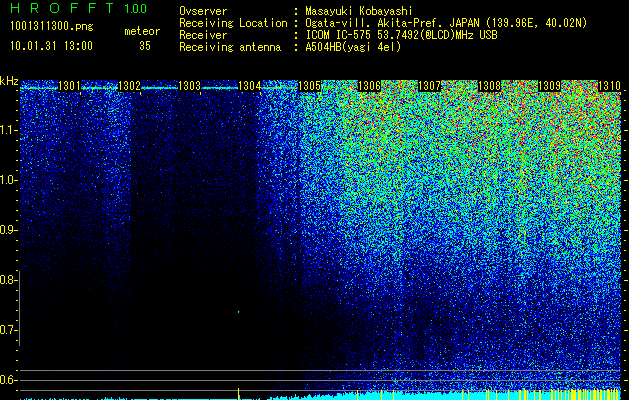The width and height of the screenshot is (629, 400).
Task: Click the 1306 time marker
Action: coord(369,86)
